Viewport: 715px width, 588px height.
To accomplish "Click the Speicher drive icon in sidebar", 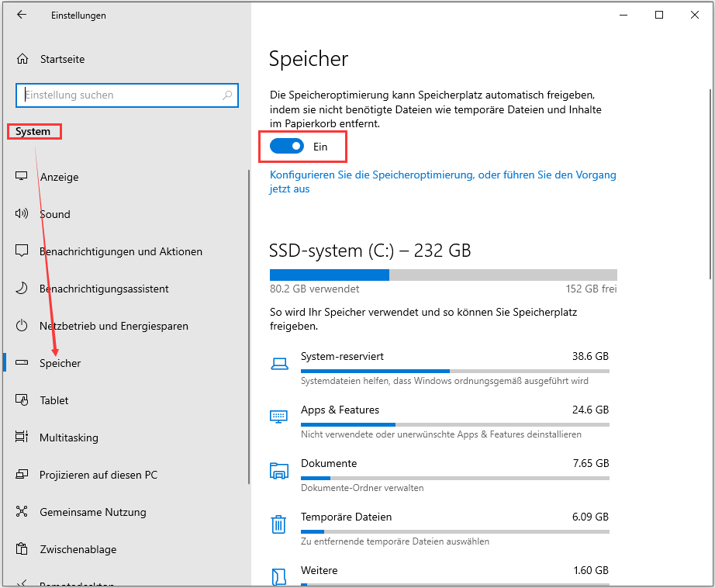I will (22, 363).
